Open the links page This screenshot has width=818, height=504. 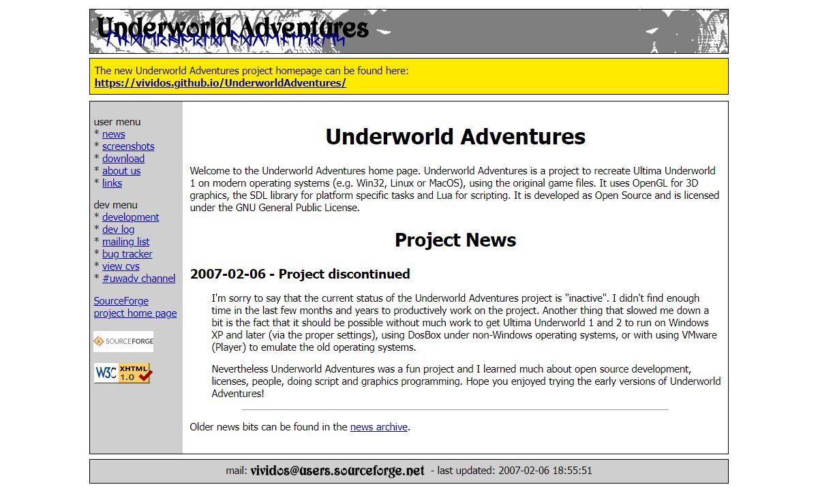pyautogui.click(x=112, y=183)
